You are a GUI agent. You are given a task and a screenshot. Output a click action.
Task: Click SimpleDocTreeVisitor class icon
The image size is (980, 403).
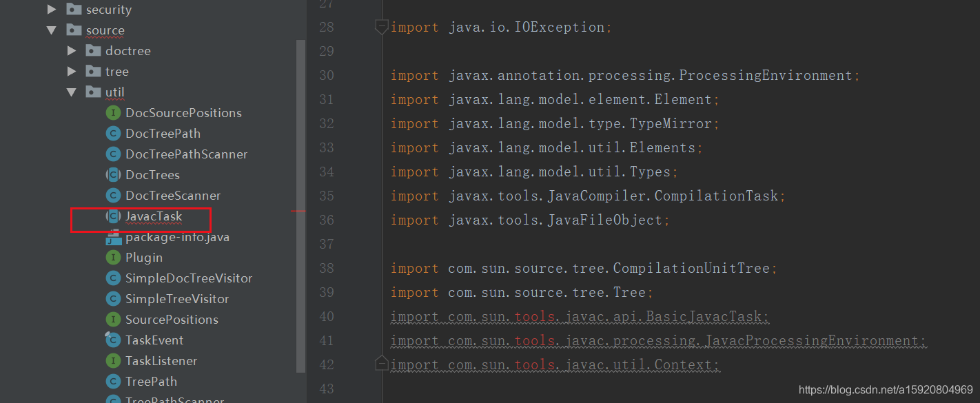point(113,278)
